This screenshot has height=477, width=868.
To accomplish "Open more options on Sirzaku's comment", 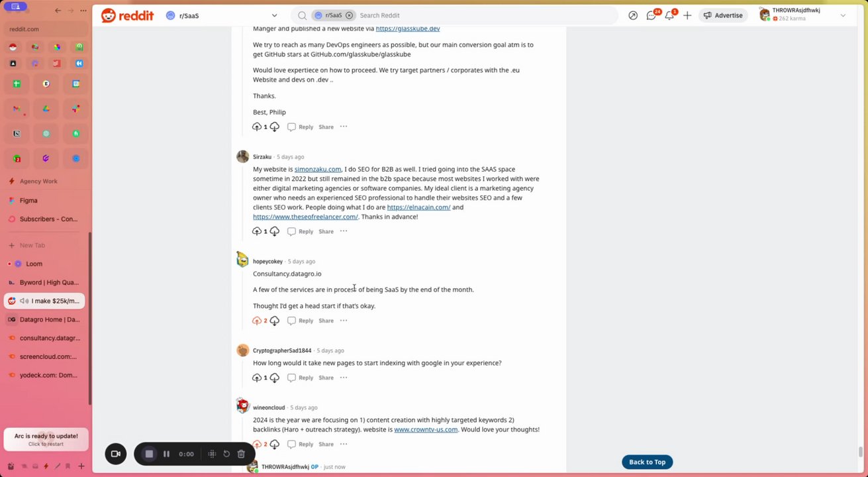I will tap(343, 231).
